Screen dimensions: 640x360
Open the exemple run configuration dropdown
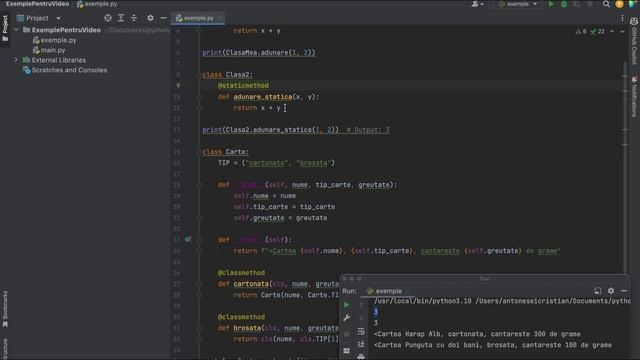518,4
